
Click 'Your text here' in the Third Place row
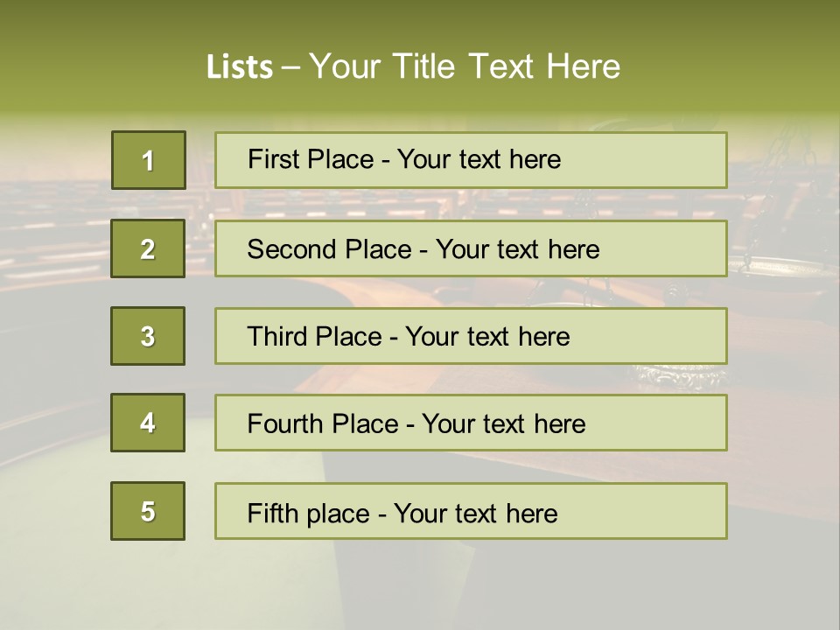(x=487, y=337)
